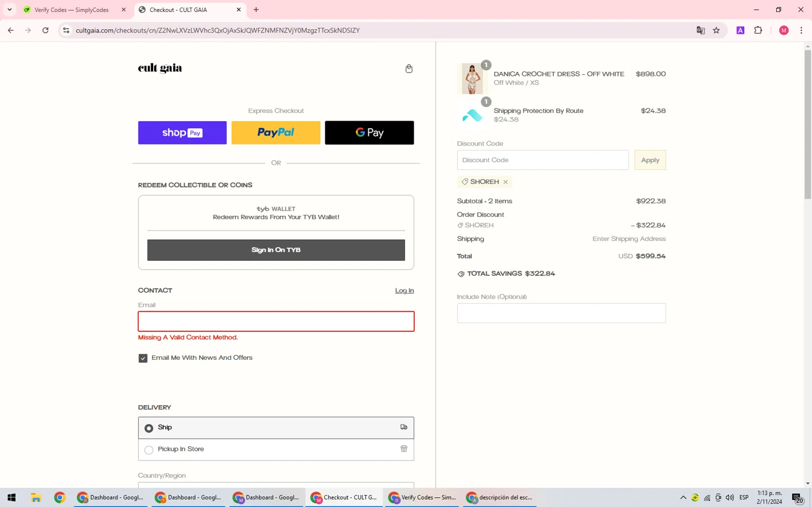Open Chrome profile M avatar
Screen dimensions: 812x507
click(784, 30)
